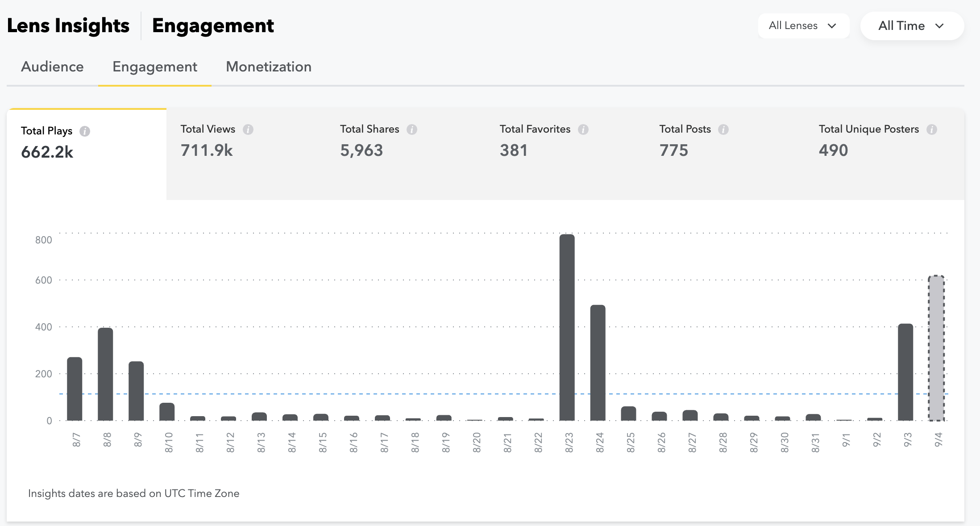980x526 pixels.
Task: Click the 8/24 bar in the chart
Action: pos(598,363)
